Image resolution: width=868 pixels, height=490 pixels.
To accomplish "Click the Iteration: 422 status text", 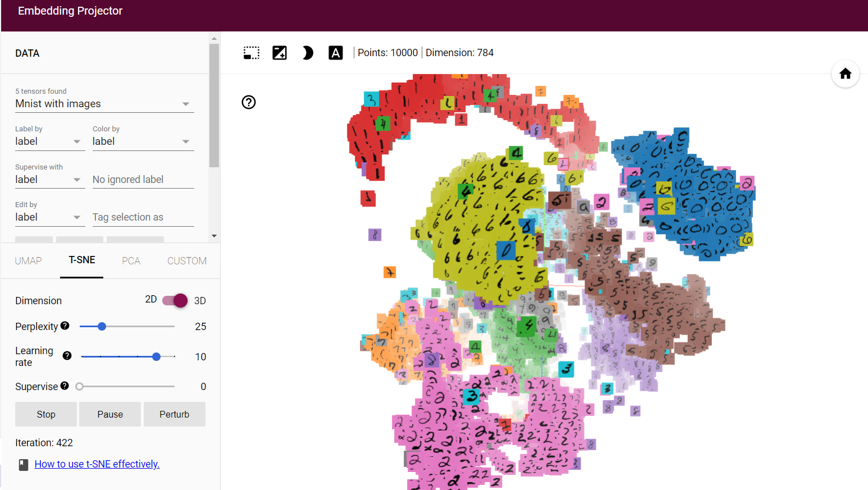I will pyautogui.click(x=44, y=443).
